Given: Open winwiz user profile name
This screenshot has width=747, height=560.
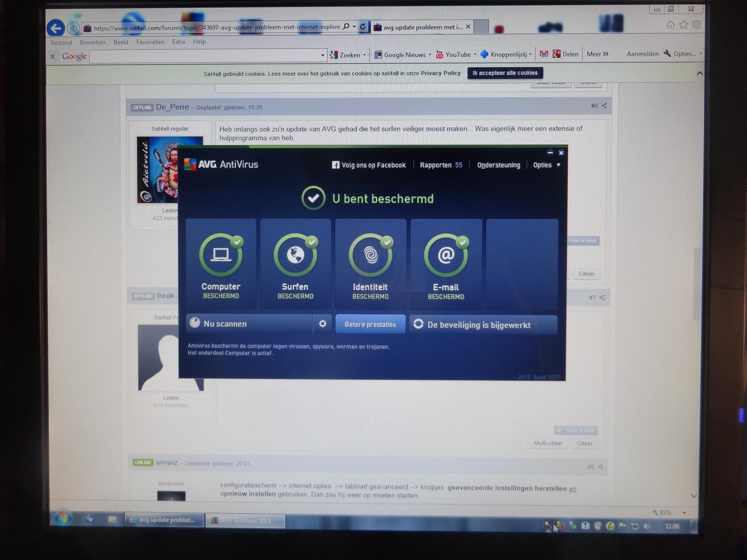Looking at the screenshot, I should pyautogui.click(x=167, y=462).
